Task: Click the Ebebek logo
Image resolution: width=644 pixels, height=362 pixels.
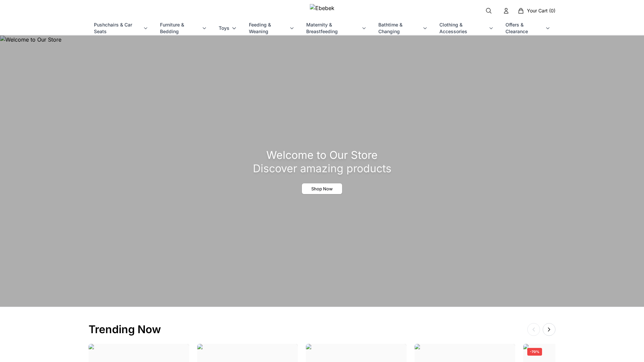Action: (x=322, y=8)
